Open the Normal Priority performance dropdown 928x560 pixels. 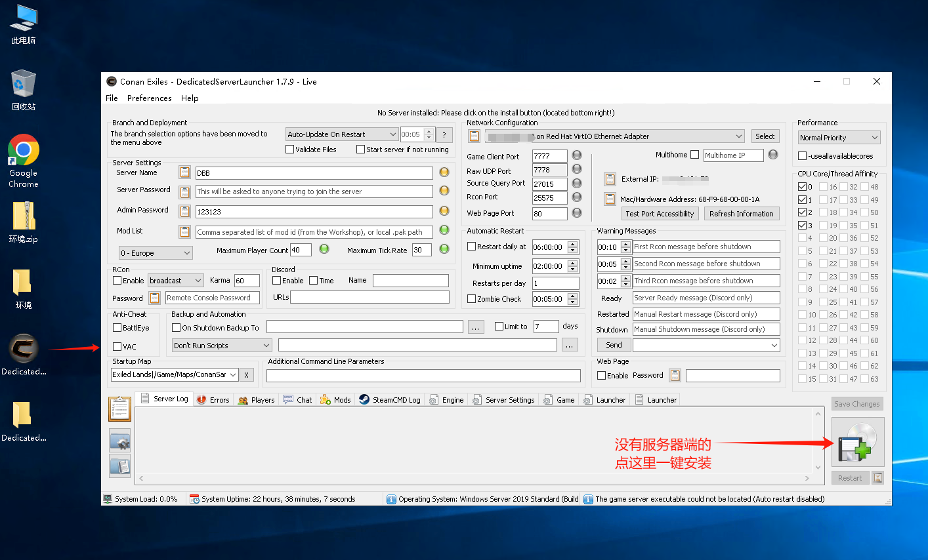[838, 138]
